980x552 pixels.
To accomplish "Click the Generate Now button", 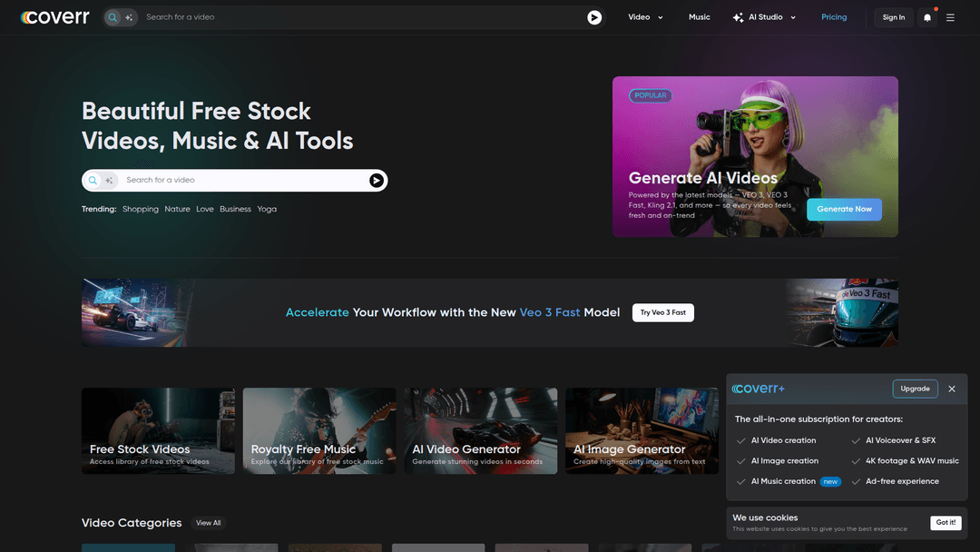I will pos(844,209).
